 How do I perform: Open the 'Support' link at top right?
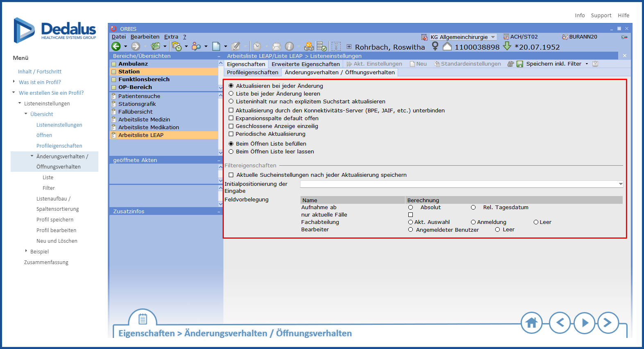click(601, 16)
